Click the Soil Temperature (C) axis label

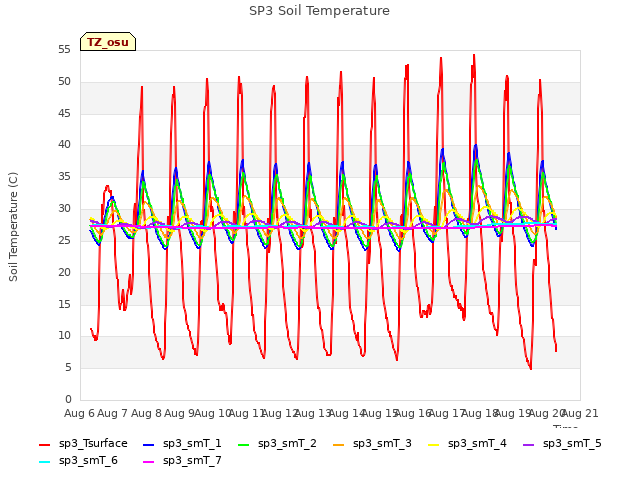click(x=13, y=227)
